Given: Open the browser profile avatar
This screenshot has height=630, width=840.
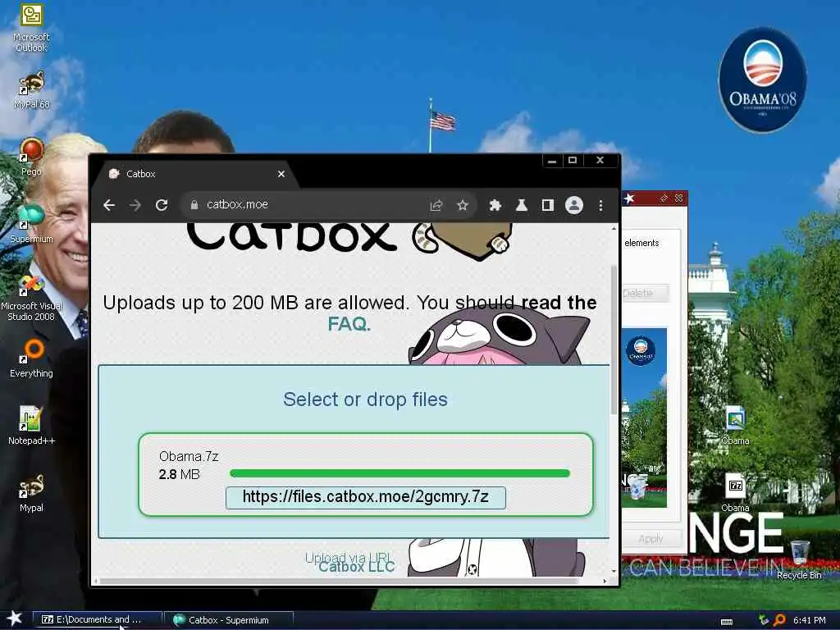Looking at the screenshot, I should [573, 205].
